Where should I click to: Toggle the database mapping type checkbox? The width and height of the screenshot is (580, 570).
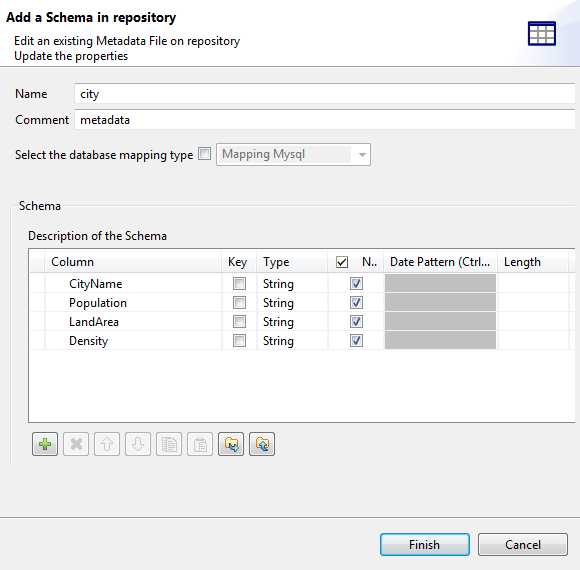pos(205,154)
